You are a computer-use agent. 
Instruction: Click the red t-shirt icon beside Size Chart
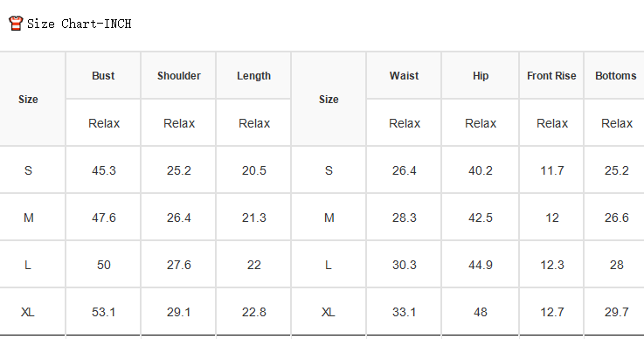click(16, 23)
